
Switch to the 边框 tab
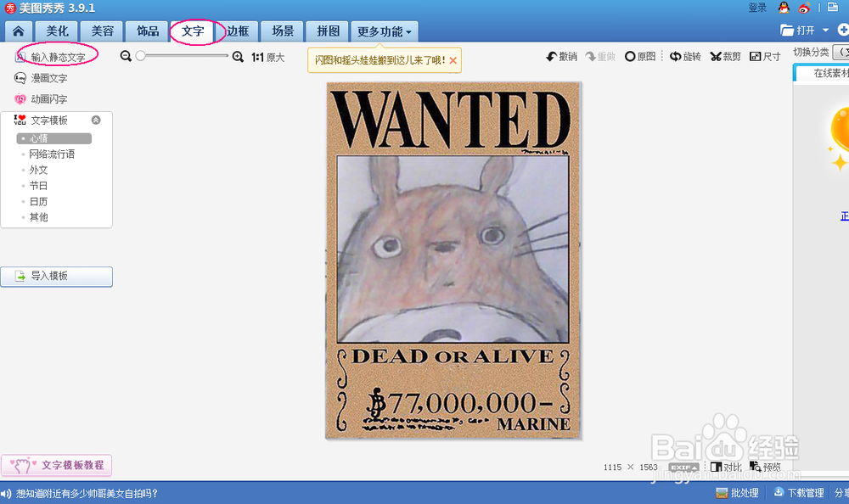(238, 31)
